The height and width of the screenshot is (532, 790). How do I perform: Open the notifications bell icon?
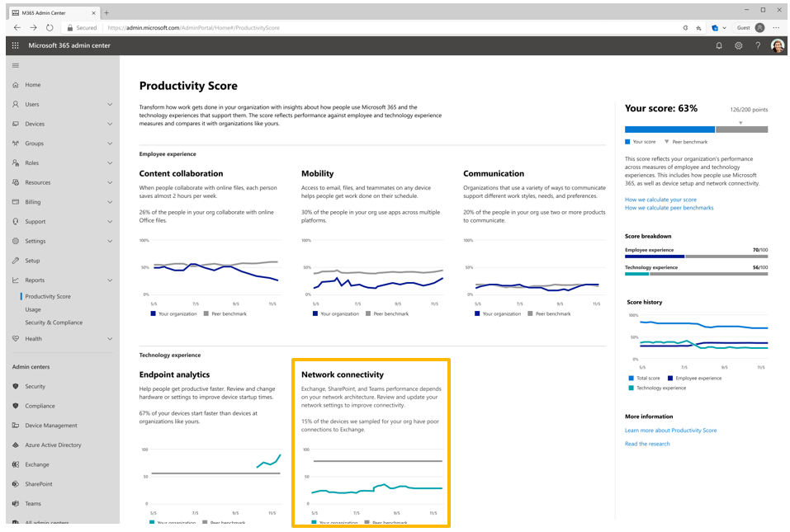pyautogui.click(x=719, y=45)
